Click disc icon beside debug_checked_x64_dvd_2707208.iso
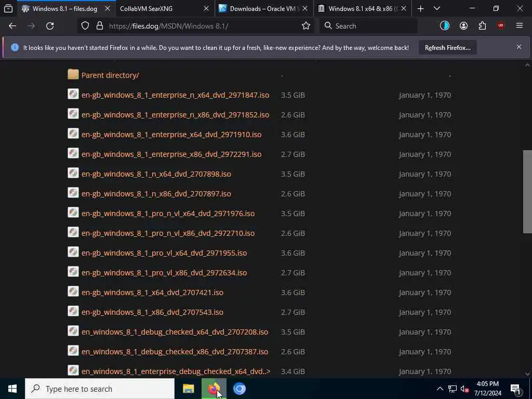Image resolution: width=532 pixels, height=399 pixels. pyautogui.click(x=73, y=331)
